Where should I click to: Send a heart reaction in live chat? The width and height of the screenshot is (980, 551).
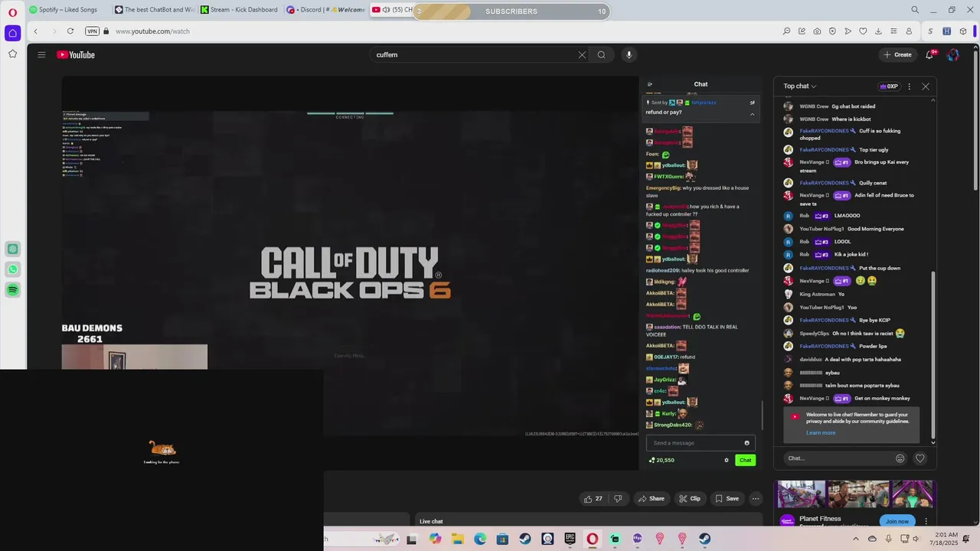tap(920, 458)
